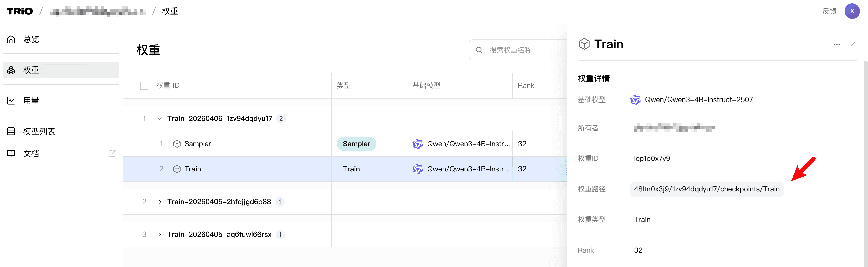Select 权重 in the sidebar

31,70
